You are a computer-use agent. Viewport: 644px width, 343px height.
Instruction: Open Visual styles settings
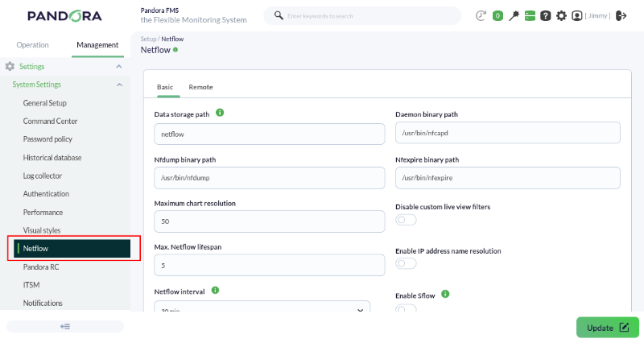pyautogui.click(x=42, y=230)
